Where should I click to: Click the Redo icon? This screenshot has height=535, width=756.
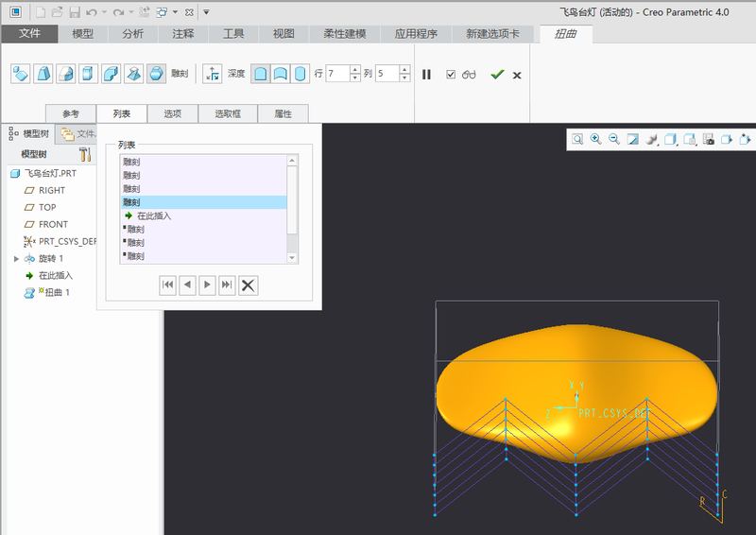(118, 12)
